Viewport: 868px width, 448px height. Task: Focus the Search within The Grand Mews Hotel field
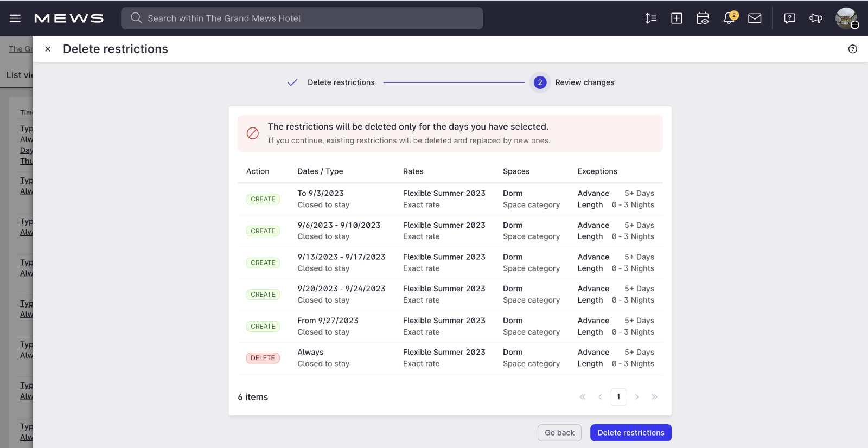click(302, 18)
